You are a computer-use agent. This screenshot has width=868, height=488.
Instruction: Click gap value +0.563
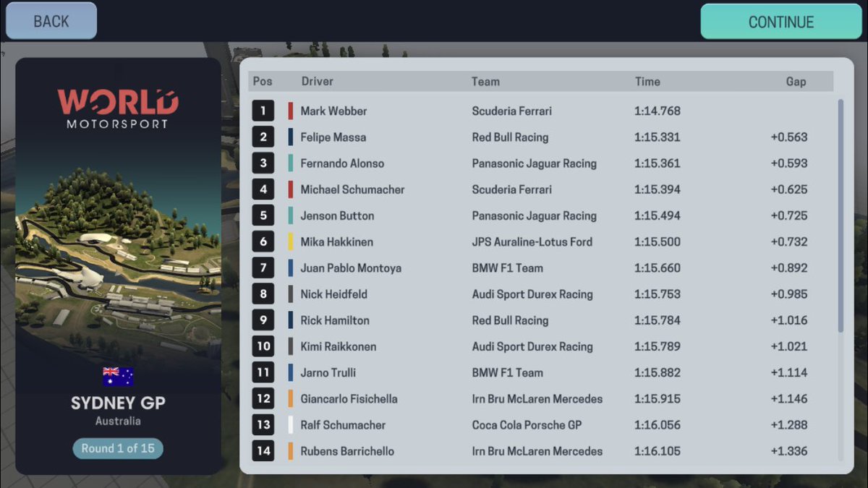tap(789, 137)
